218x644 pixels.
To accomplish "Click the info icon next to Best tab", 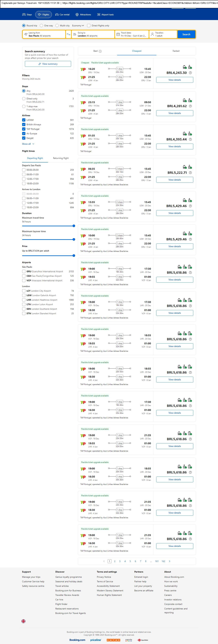I will coord(100,51).
